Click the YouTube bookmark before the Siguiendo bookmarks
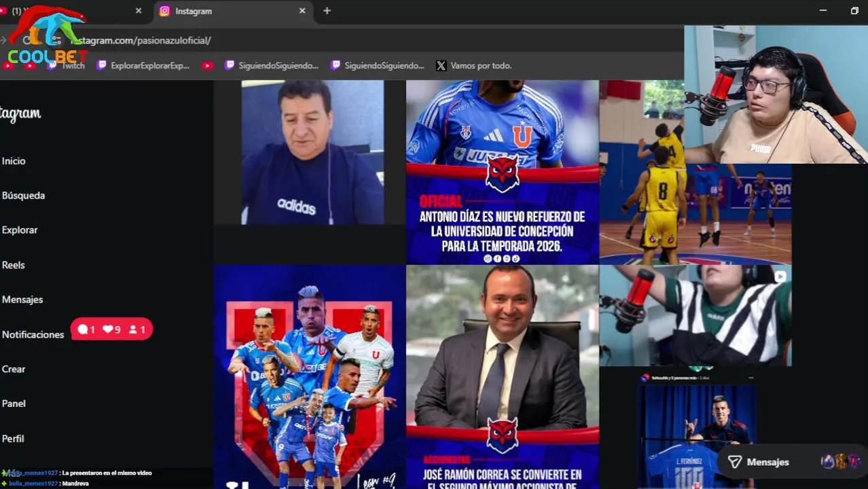Image resolution: width=868 pixels, height=489 pixels. click(208, 66)
